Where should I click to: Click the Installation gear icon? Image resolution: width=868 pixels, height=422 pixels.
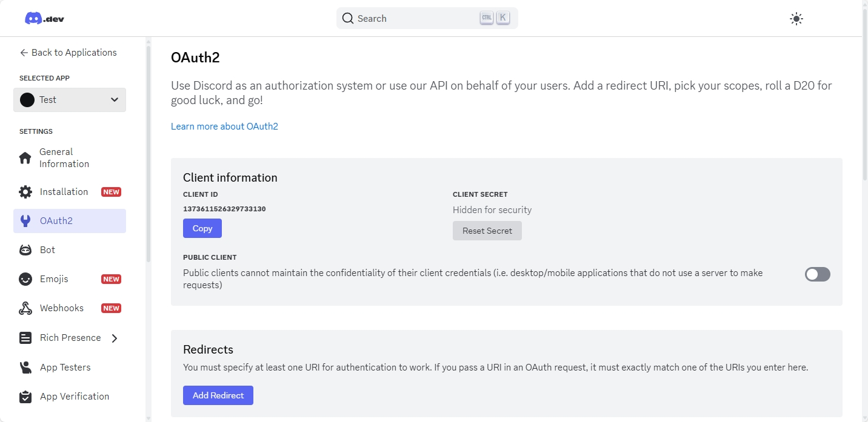25,192
